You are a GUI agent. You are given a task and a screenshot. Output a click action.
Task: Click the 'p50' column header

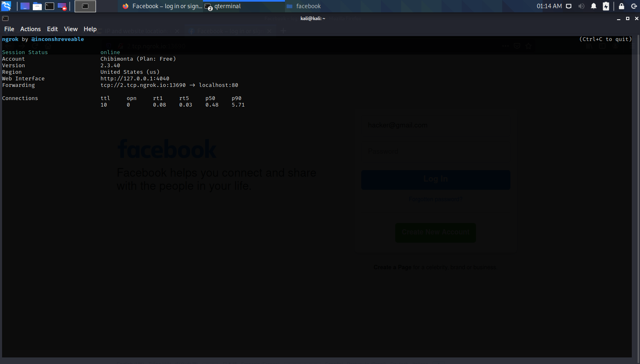click(x=210, y=98)
